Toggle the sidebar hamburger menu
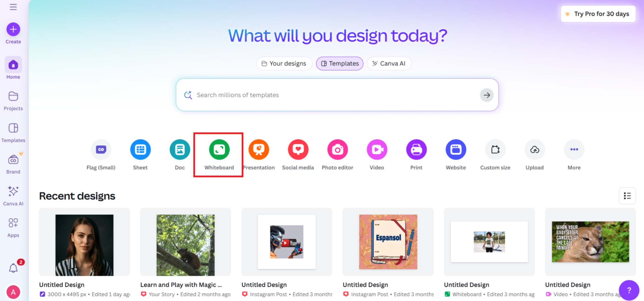Viewport: 644px width, 301px height. point(13,7)
